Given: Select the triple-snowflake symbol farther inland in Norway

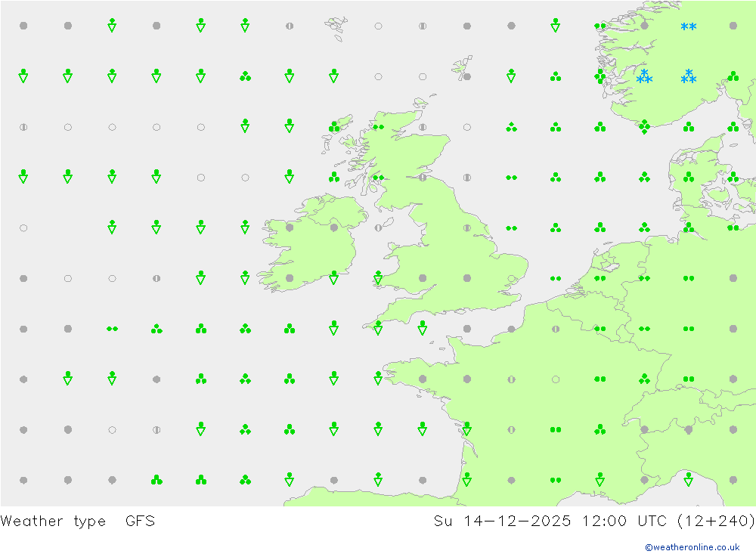Looking at the screenshot, I should (x=689, y=76).
